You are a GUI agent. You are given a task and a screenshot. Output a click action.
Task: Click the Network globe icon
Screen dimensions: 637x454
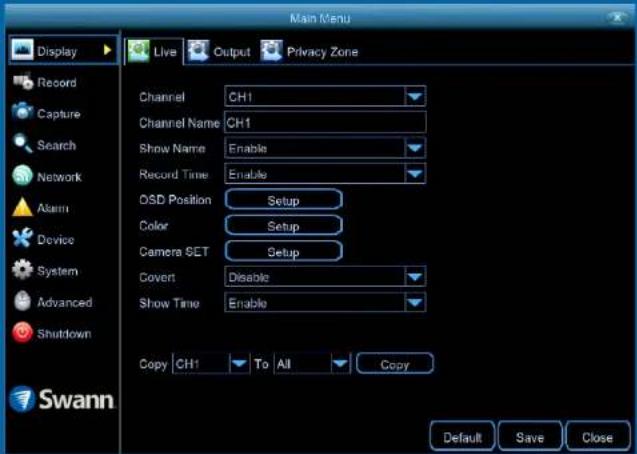(22, 176)
